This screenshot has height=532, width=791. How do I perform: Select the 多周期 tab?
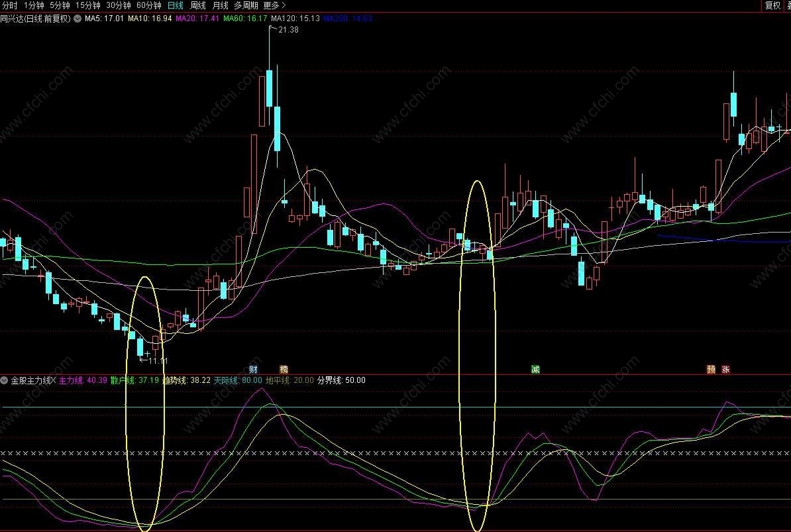(246, 5)
